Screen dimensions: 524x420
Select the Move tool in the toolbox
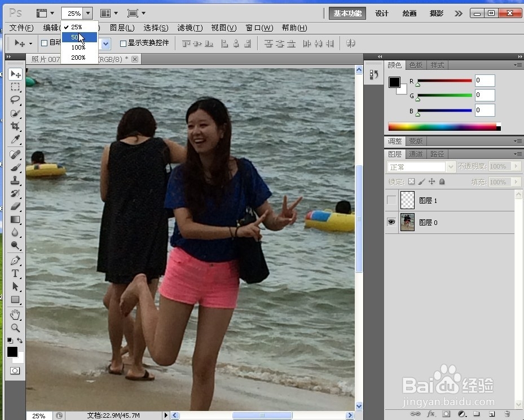coord(15,74)
